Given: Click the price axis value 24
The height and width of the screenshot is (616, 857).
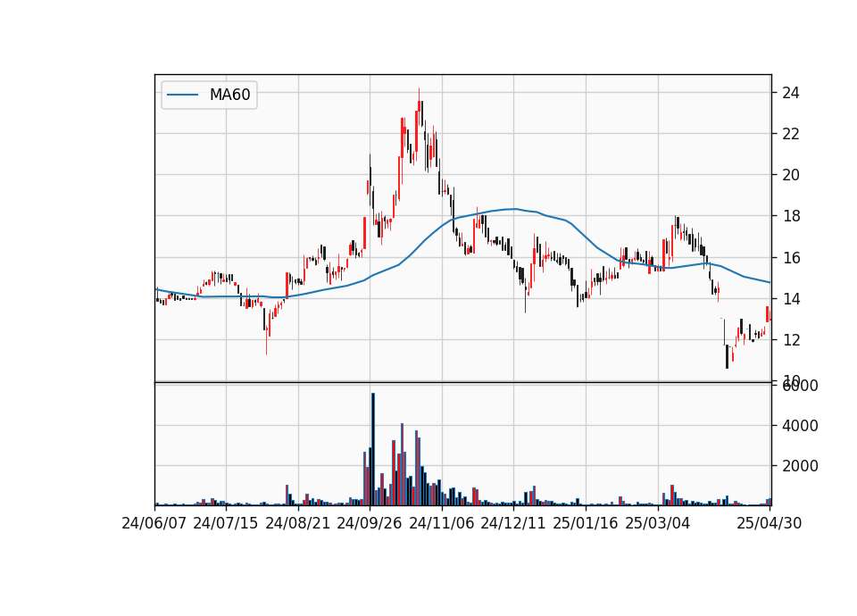Looking at the screenshot, I should 791,93.
